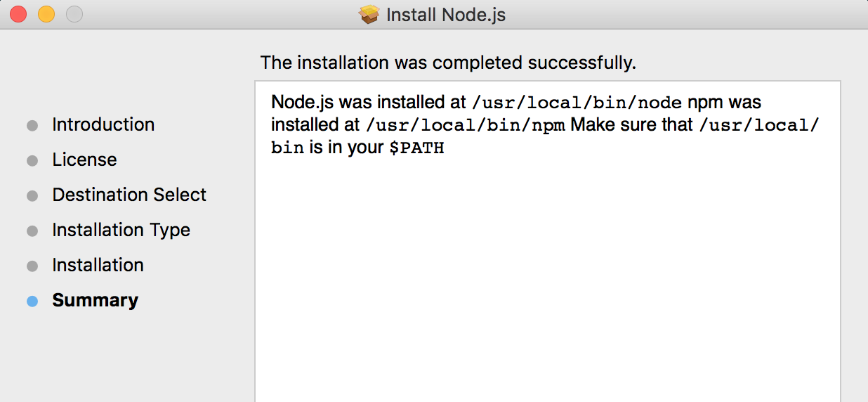Viewport: 868px width, 402px height.
Task: Click the gray bullet beside Installation
Action: coord(32,266)
